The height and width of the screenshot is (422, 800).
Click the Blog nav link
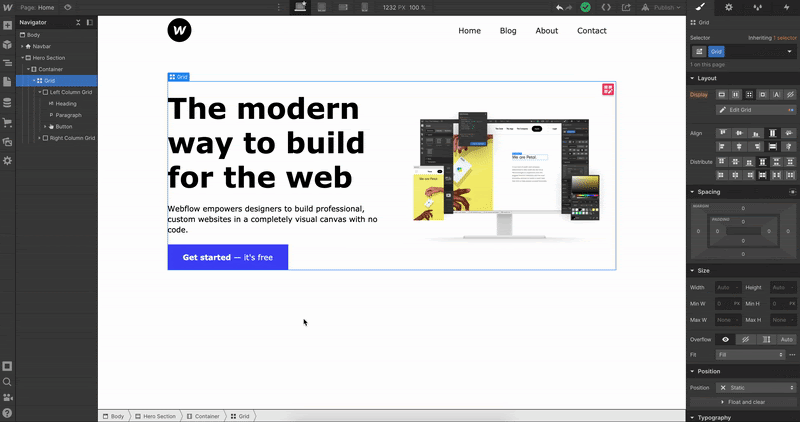[508, 31]
